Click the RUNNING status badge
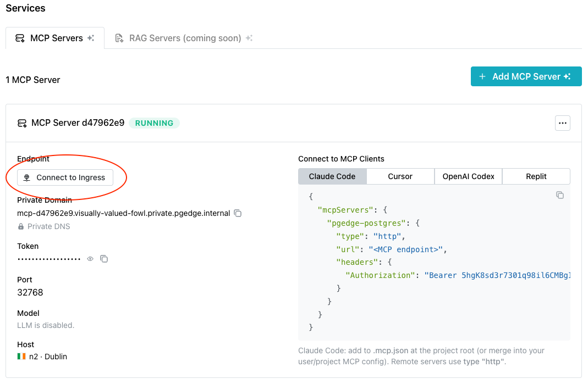588x384 pixels. (x=154, y=123)
